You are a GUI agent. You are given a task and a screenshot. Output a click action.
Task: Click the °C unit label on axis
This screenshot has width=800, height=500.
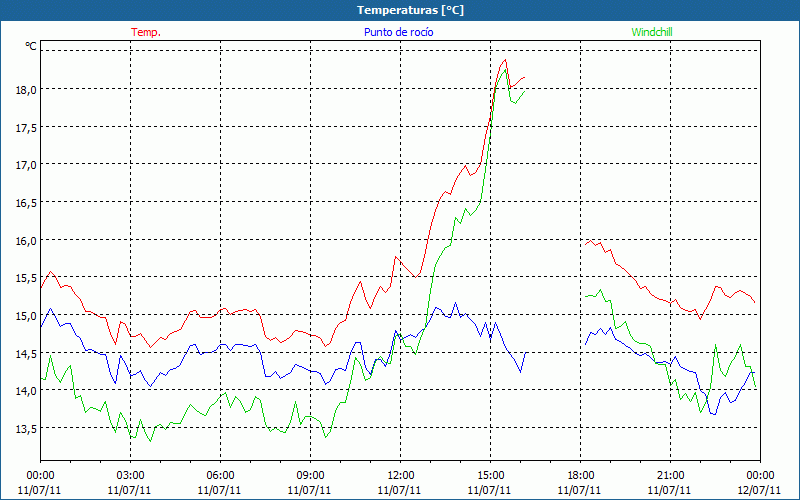click(31, 46)
